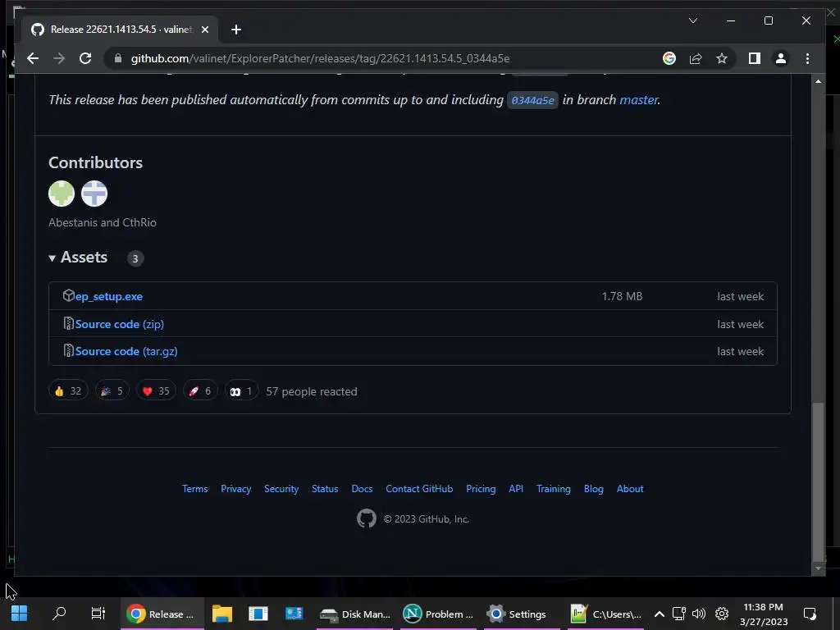Open the About footer link

[630, 489]
